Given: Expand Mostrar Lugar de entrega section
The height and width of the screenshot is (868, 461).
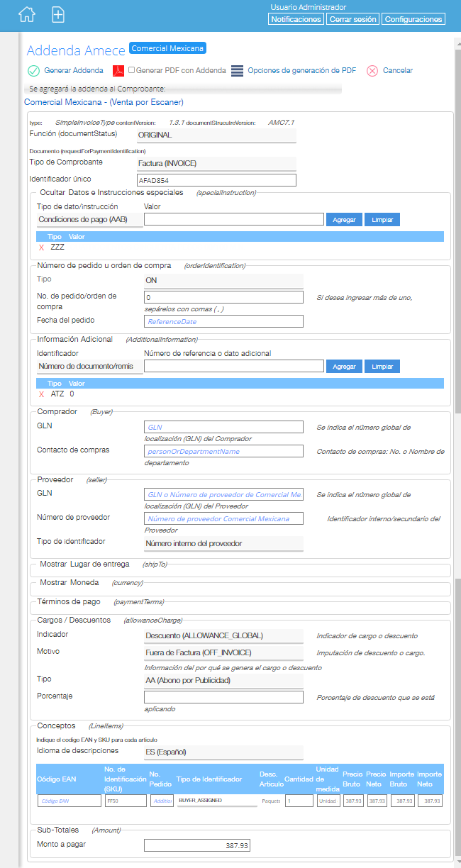Looking at the screenshot, I should pyautogui.click(x=84, y=564).
